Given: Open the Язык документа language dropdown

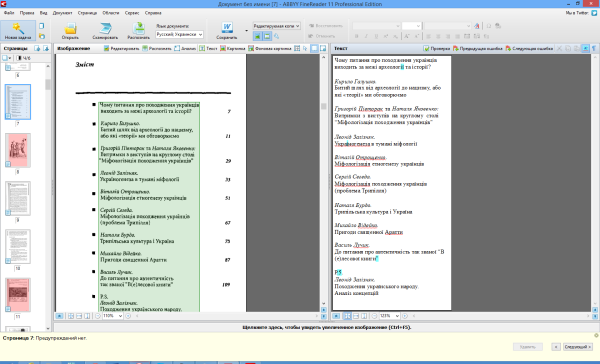Looking at the screenshot, I should (179, 34).
